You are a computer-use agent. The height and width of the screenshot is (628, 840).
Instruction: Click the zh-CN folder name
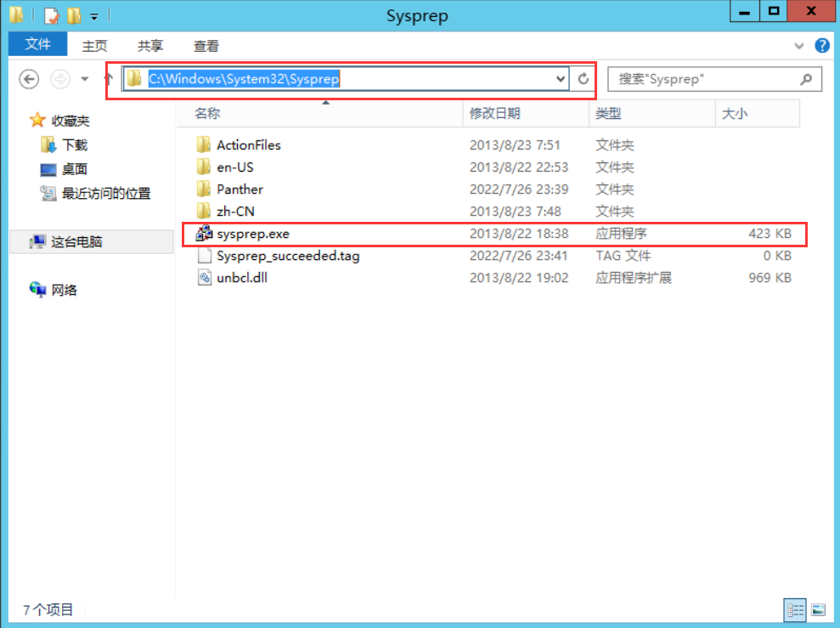pos(236,211)
